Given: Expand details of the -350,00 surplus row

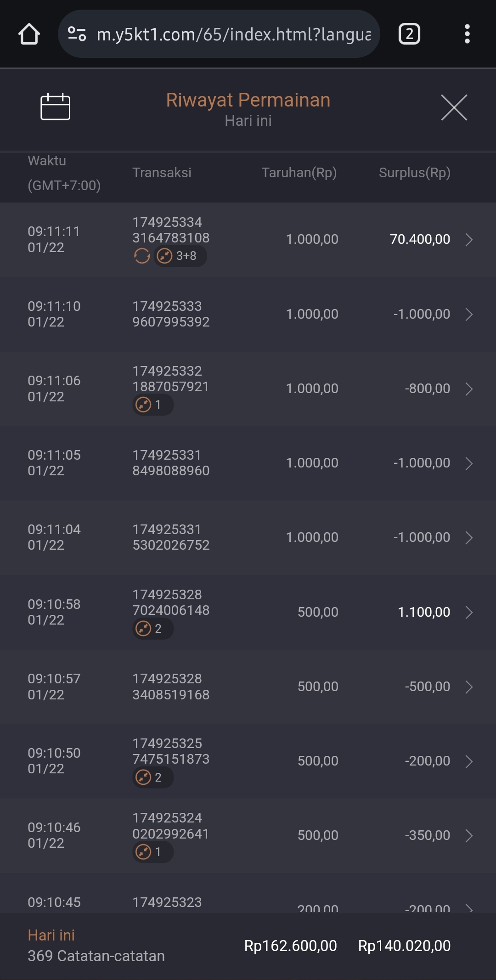Looking at the screenshot, I should pos(469,836).
